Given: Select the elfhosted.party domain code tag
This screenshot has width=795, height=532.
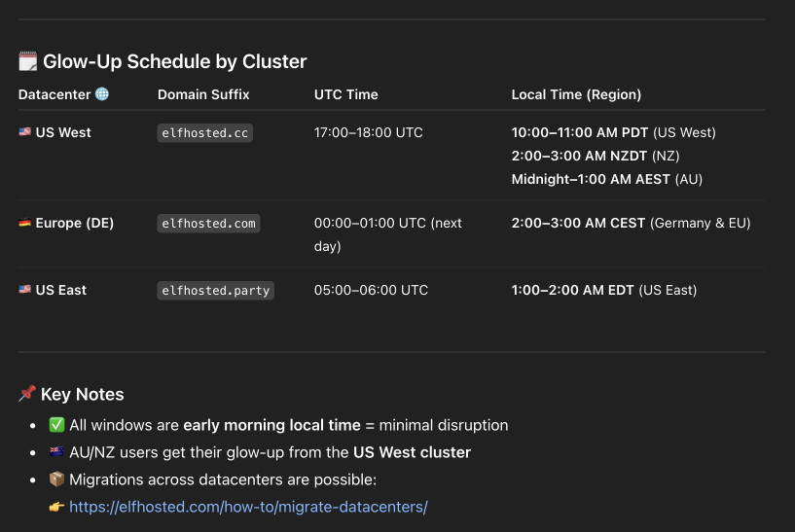Looking at the screenshot, I should (x=215, y=291).
